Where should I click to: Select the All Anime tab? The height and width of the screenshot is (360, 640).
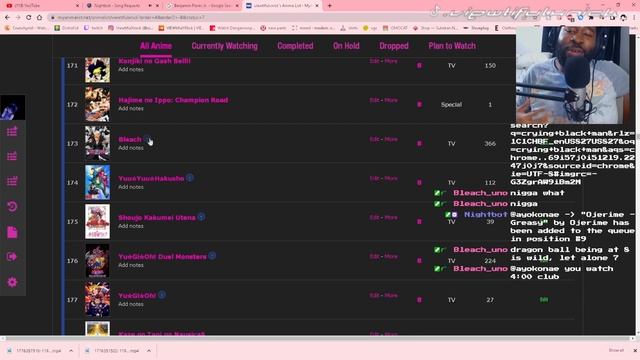156,46
